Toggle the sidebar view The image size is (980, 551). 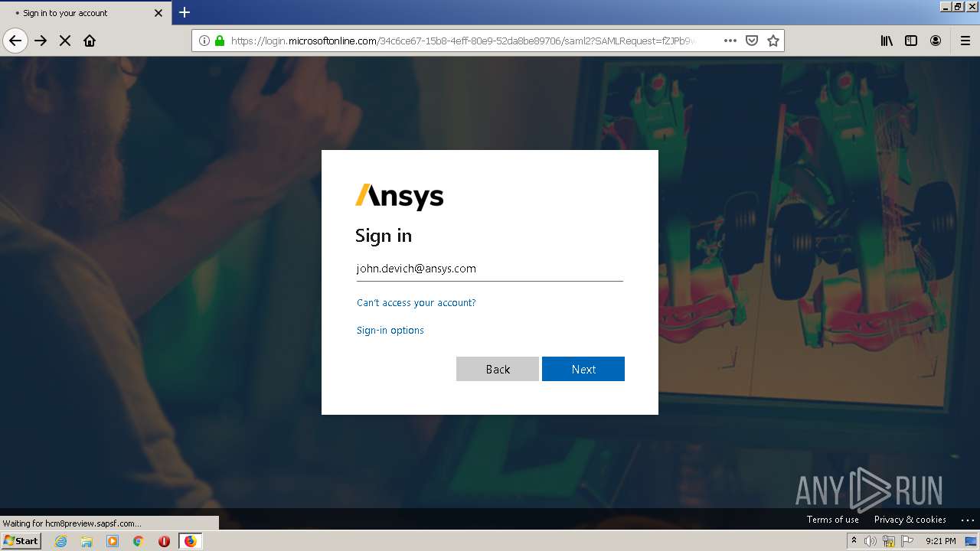911,41
